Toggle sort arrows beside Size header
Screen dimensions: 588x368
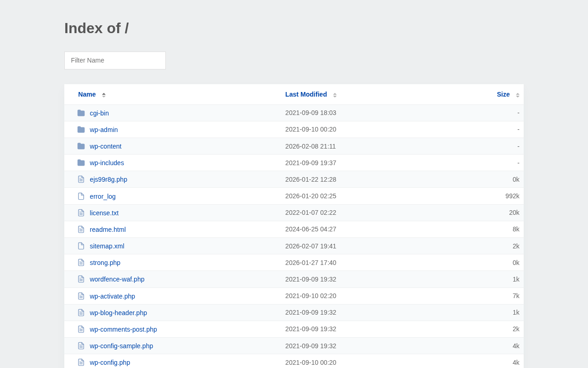(x=518, y=95)
